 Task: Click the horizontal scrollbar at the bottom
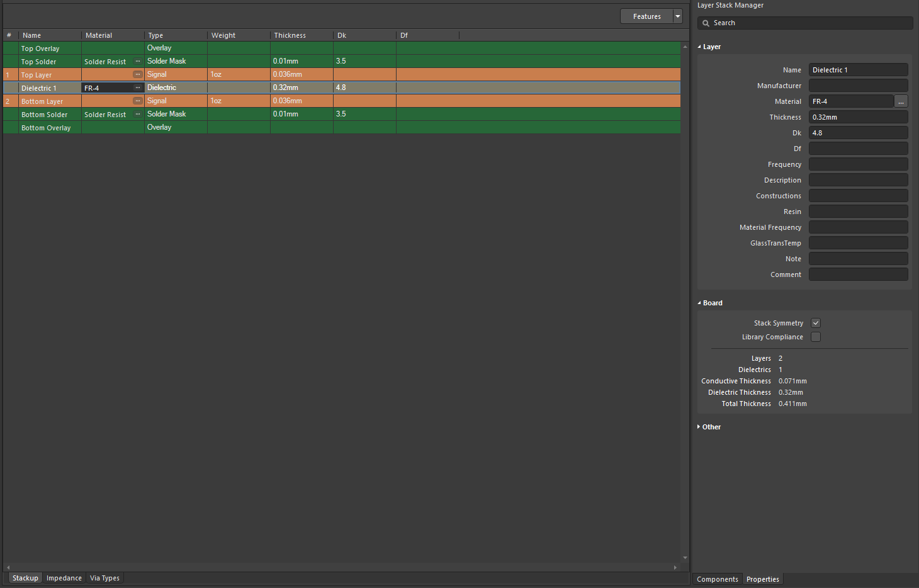point(343,567)
